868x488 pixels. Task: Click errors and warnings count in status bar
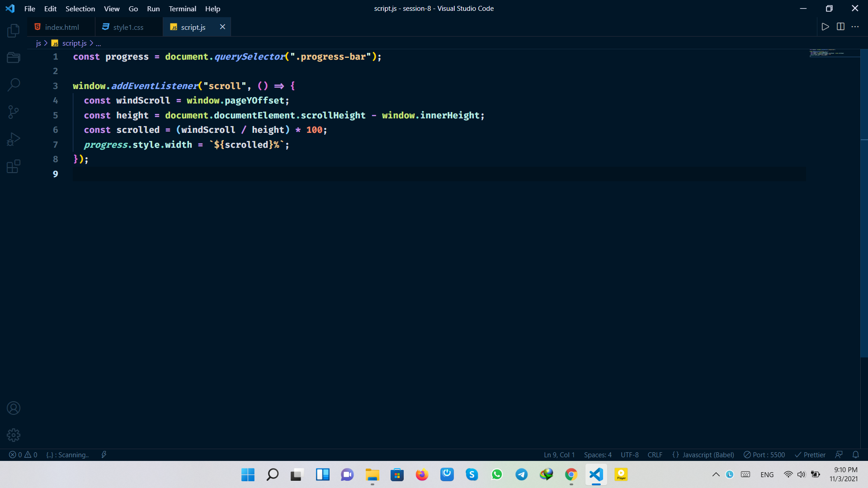coord(24,455)
